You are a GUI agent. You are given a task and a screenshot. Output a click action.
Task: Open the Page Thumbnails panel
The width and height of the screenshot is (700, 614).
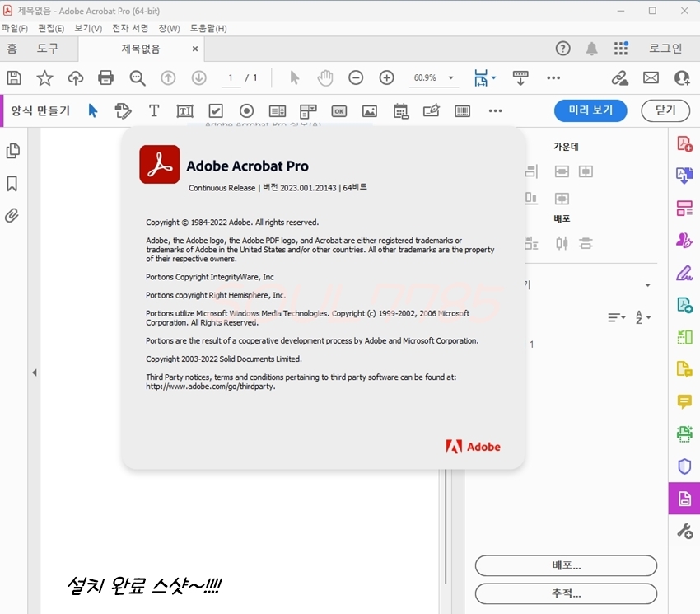coord(12,151)
